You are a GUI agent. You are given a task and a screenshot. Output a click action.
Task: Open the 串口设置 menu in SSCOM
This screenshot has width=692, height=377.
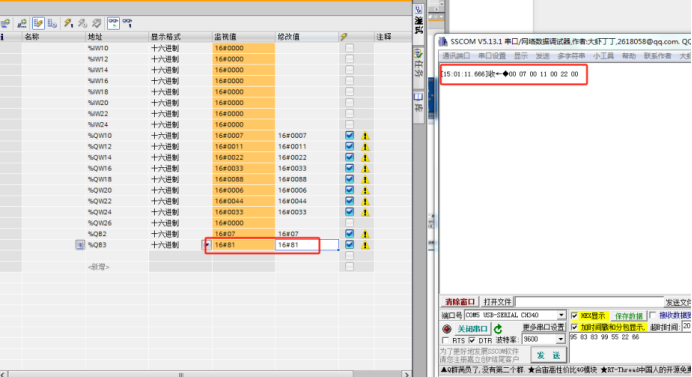click(x=492, y=56)
